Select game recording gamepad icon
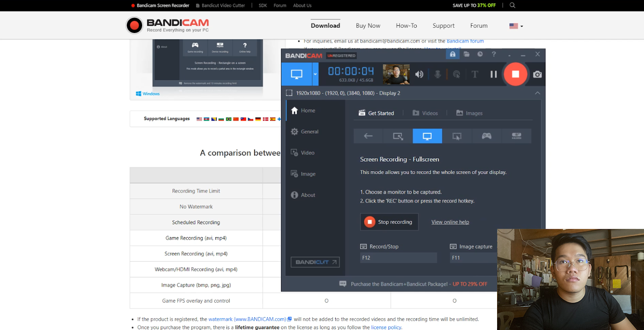The height and width of the screenshot is (330, 644). tap(487, 136)
